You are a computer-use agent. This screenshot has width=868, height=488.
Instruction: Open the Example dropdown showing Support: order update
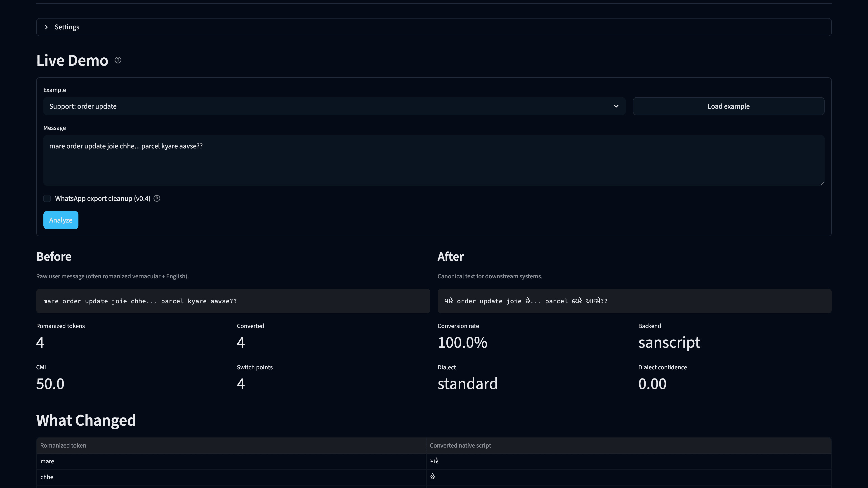click(x=334, y=106)
